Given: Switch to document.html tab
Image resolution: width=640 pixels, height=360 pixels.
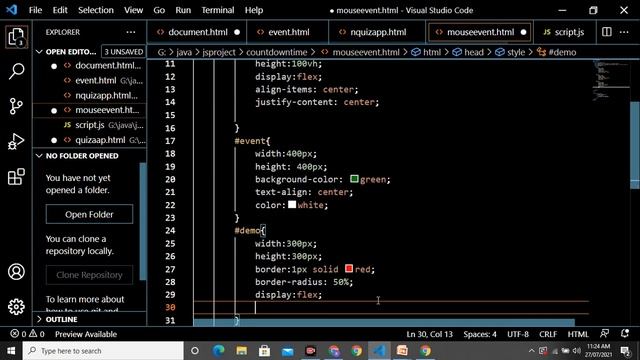Looking at the screenshot, I should click(x=197, y=32).
